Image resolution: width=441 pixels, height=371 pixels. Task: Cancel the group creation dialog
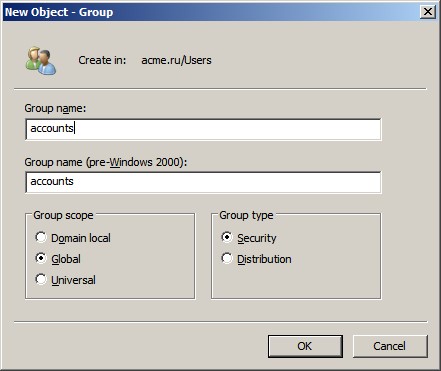390,346
